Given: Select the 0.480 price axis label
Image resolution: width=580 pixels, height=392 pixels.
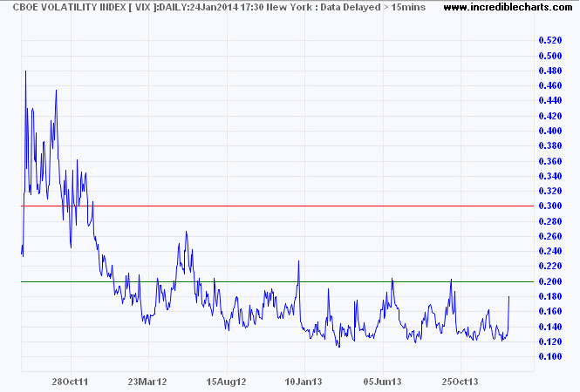Looking at the screenshot, I should point(550,71).
